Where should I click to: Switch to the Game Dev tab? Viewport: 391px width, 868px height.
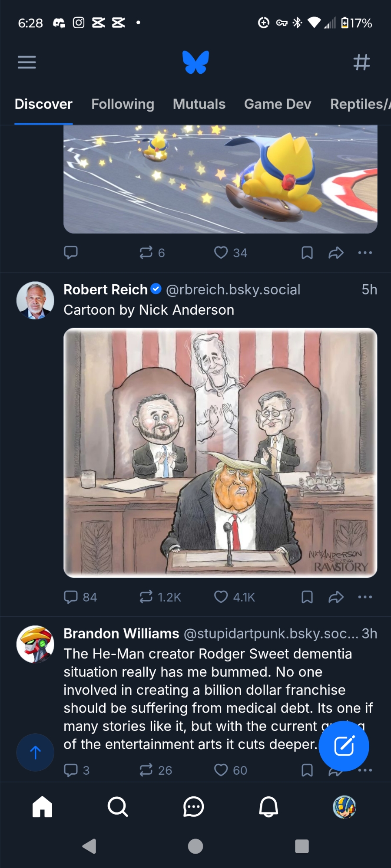(x=278, y=104)
